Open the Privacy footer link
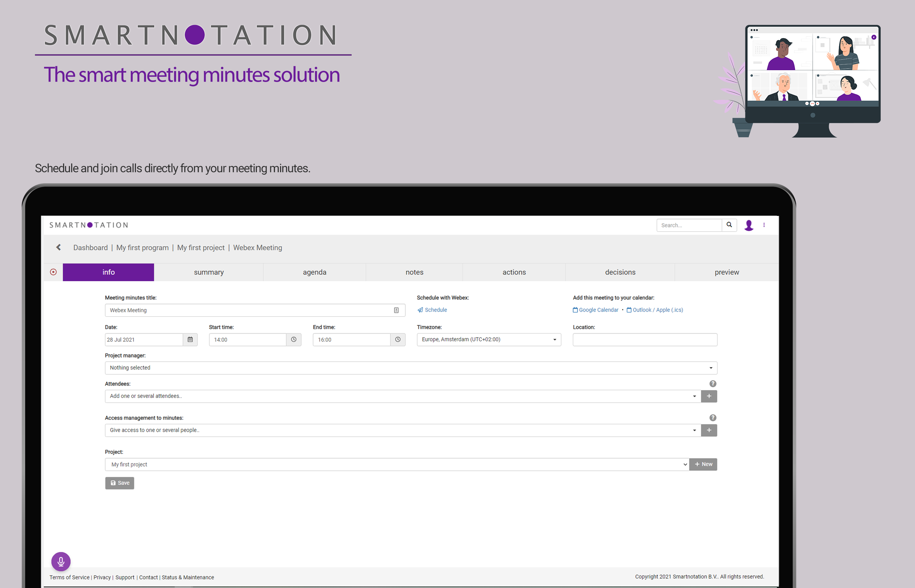915x588 pixels. click(102, 577)
